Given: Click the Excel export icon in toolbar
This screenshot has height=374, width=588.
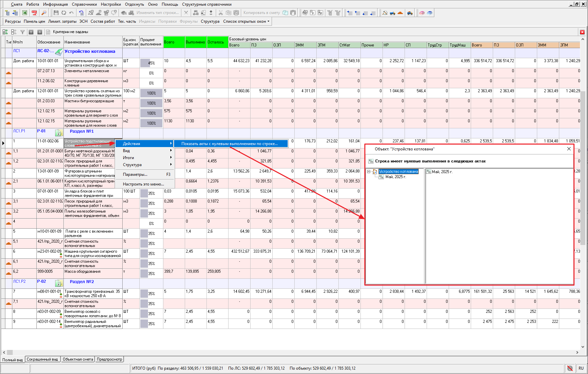Looking at the screenshot, I should click(25, 13).
